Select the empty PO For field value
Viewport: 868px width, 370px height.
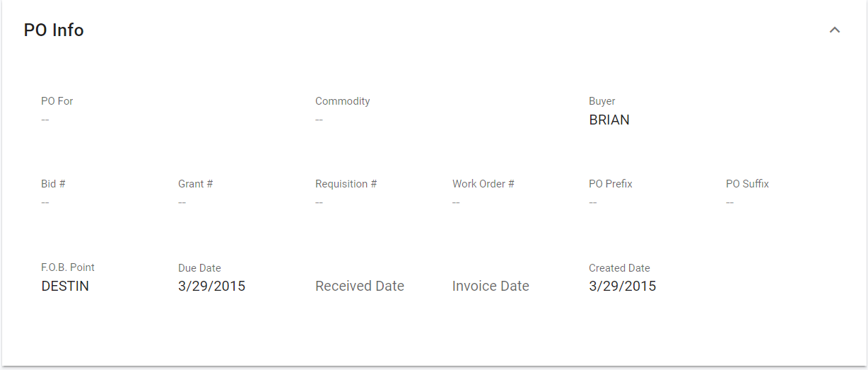[x=45, y=120]
